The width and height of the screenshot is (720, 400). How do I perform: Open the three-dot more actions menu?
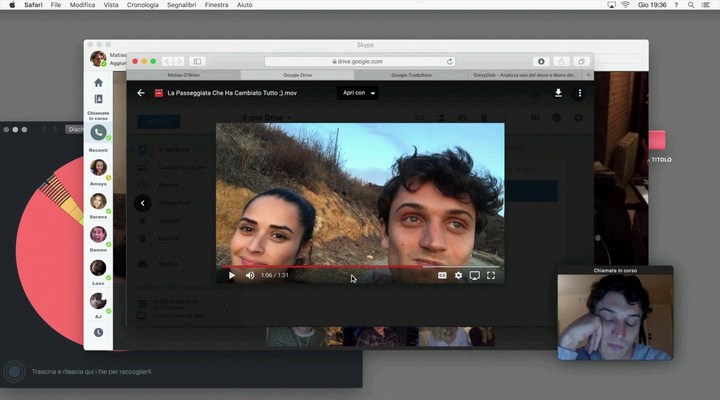pyautogui.click(x=579, y=93)
